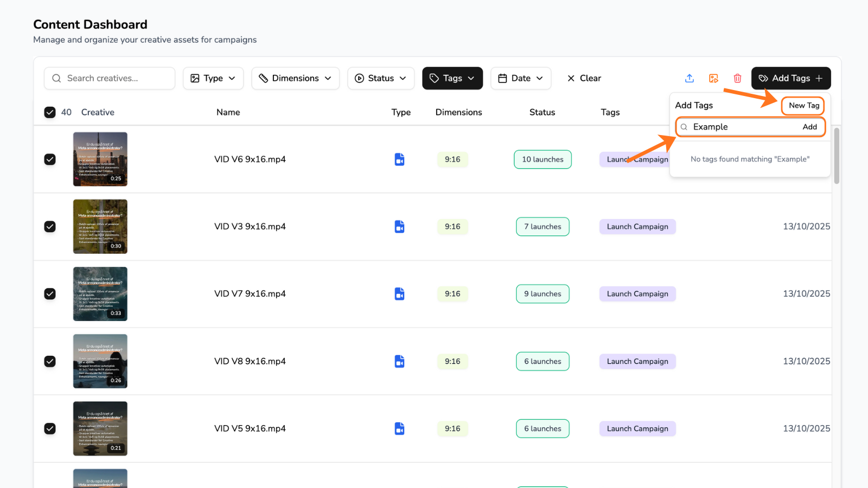Click the Creative column header

coord(98,112)
